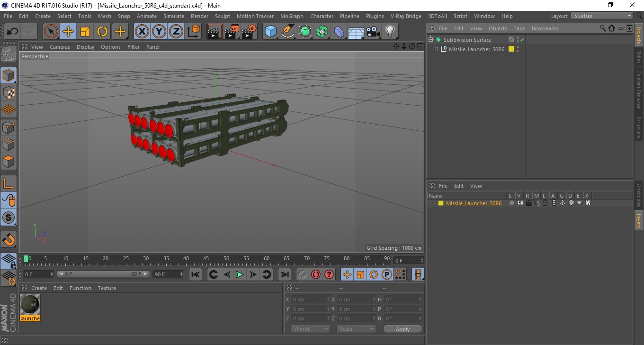This screenshot has height=345, width=644.
Task: Select the Live Selection tool
Action: (51, 32)
